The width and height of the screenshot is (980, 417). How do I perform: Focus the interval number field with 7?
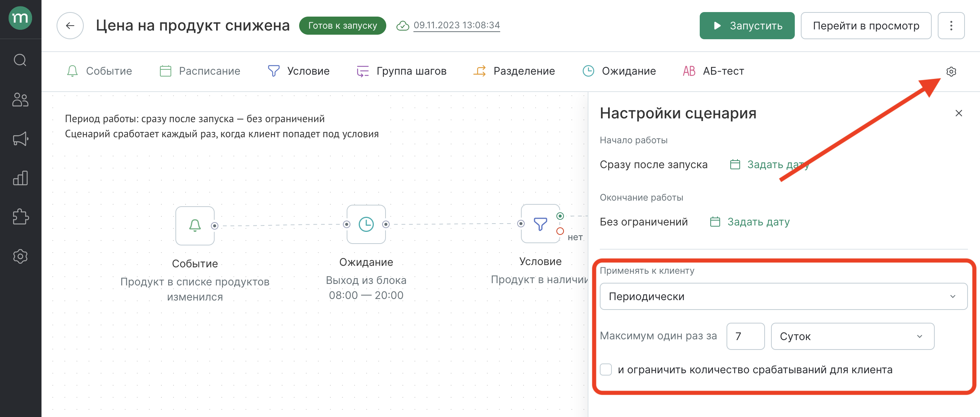click(745, 336)
